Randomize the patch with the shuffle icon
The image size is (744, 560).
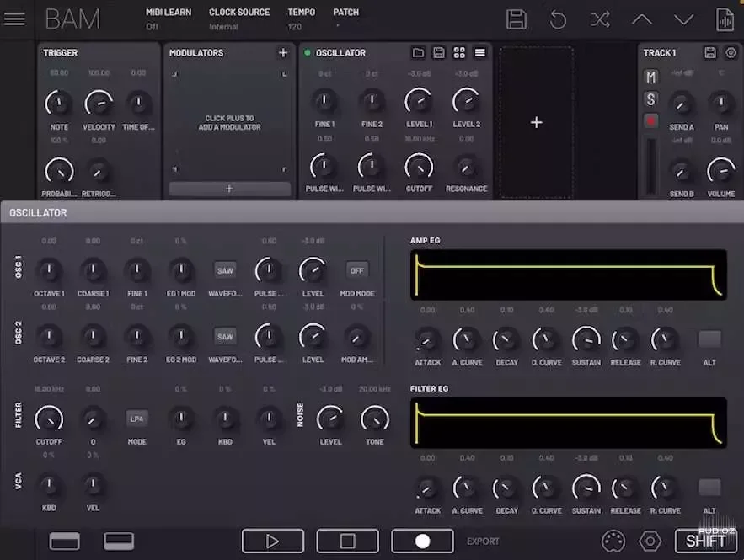click(x=600, y=19)
